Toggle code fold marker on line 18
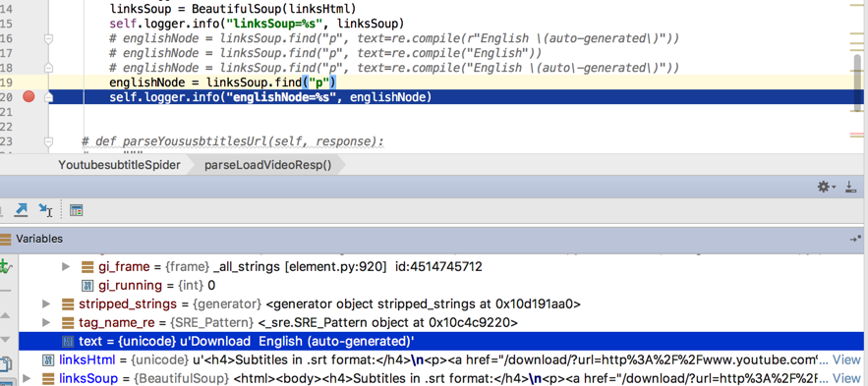This screenshot has width=868, height=386. 49,68
